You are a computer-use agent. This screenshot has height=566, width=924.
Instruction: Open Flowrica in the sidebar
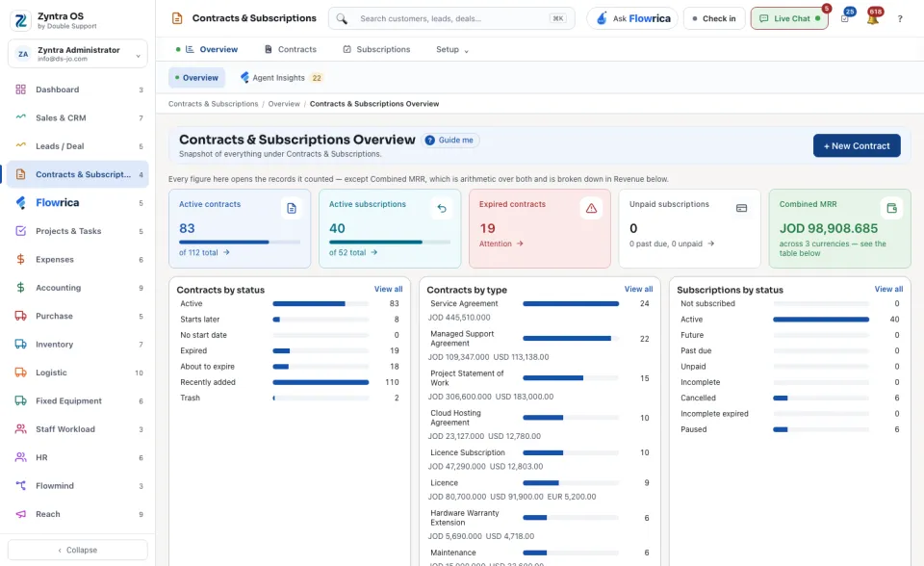78,203
